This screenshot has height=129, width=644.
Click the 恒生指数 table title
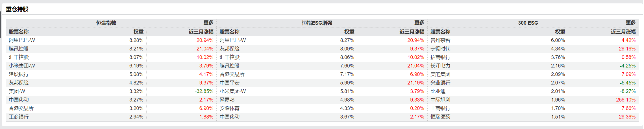106,23
